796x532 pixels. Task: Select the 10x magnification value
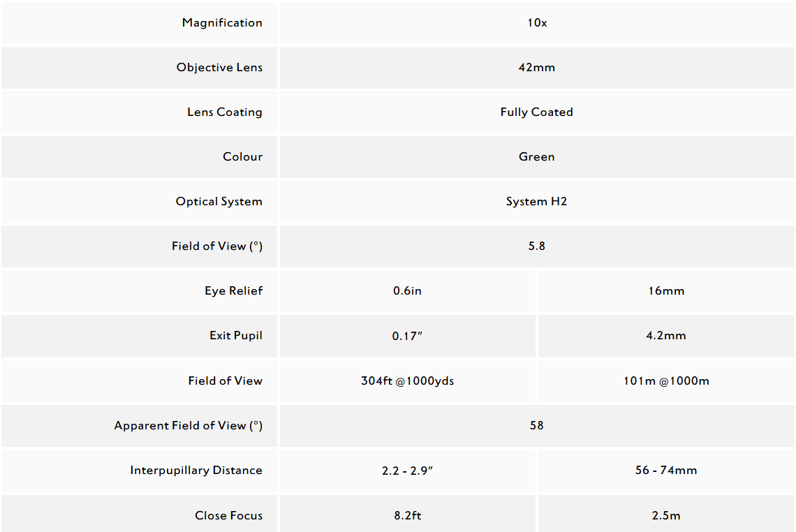(536, 23)
